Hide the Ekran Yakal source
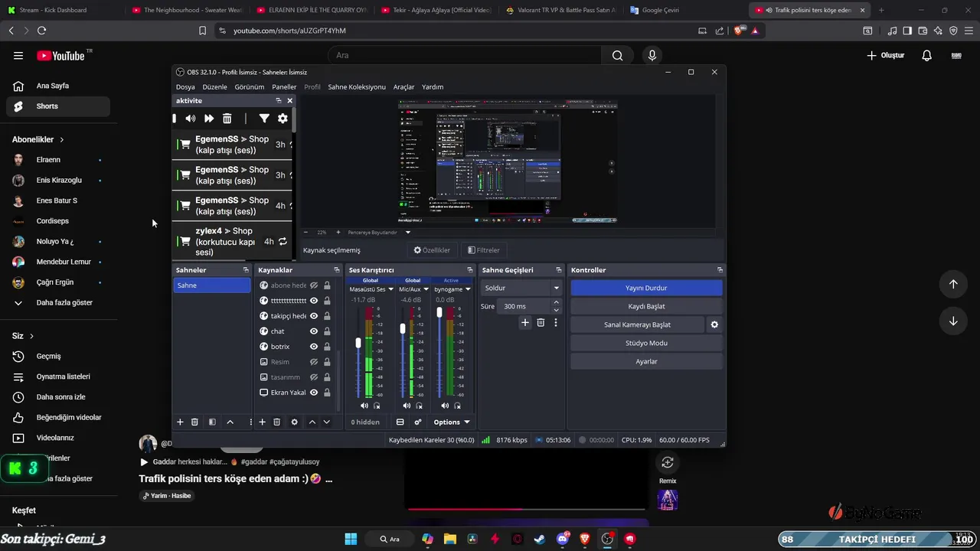The image size is (980, 551). click(314, 393)
